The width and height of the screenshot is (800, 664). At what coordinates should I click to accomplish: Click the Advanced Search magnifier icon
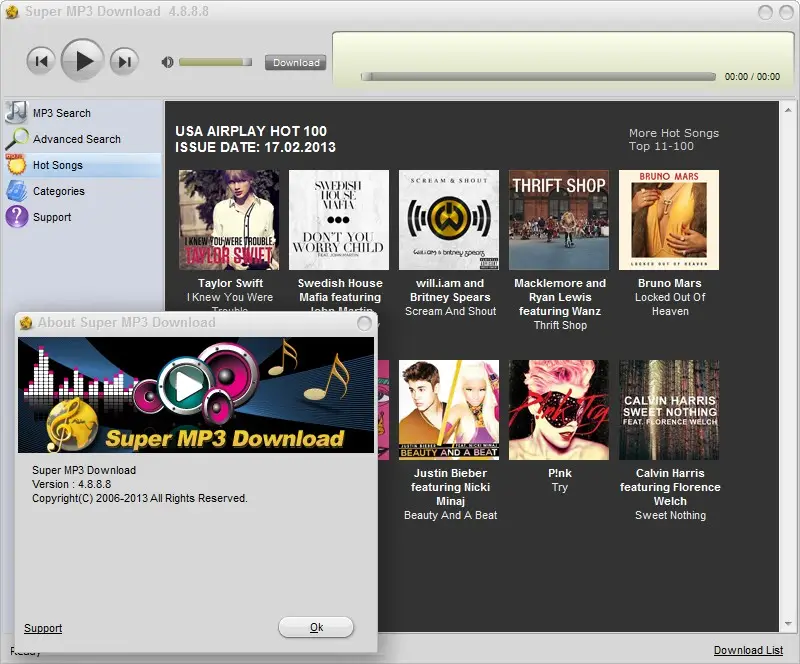tap(16, 139)
